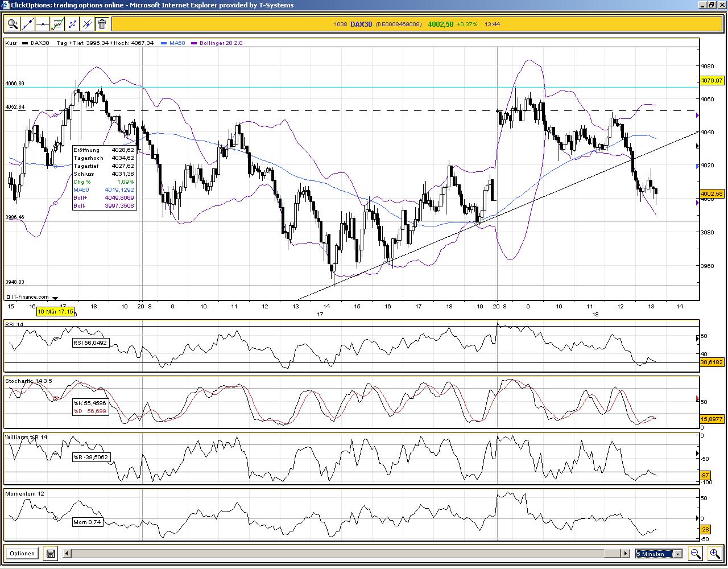Screen dimensions: 728x569
Task: Click the trash can delete icon
Action: [x=102, y=24]
